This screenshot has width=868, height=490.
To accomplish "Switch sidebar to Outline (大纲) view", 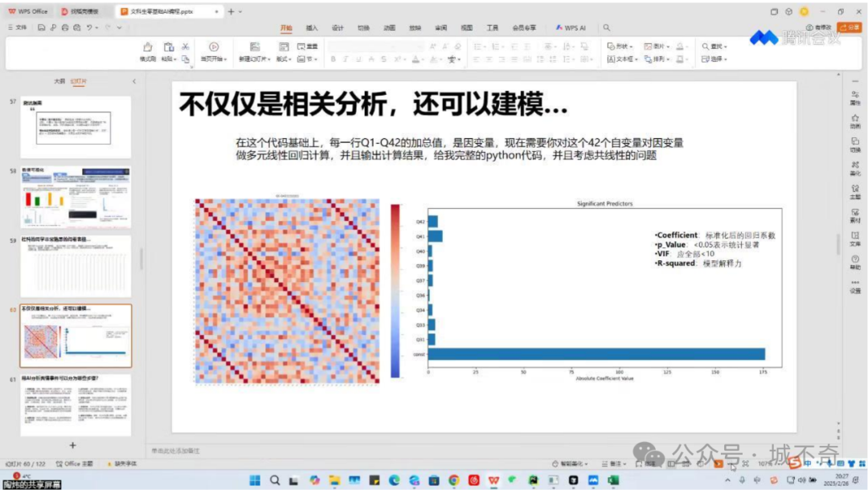I will [x=59, y=81].
